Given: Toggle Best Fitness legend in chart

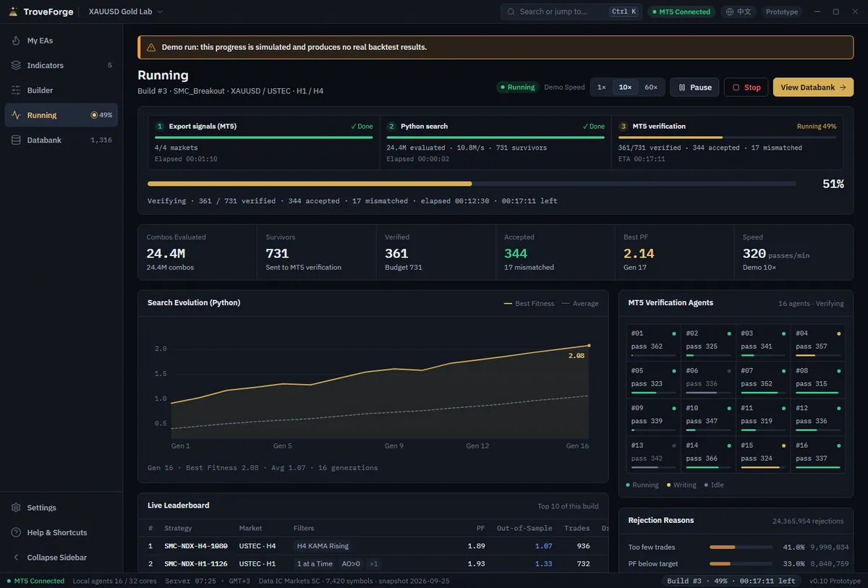Looking at the screenshot, I should pyautogui.click(x=529, y=304).
